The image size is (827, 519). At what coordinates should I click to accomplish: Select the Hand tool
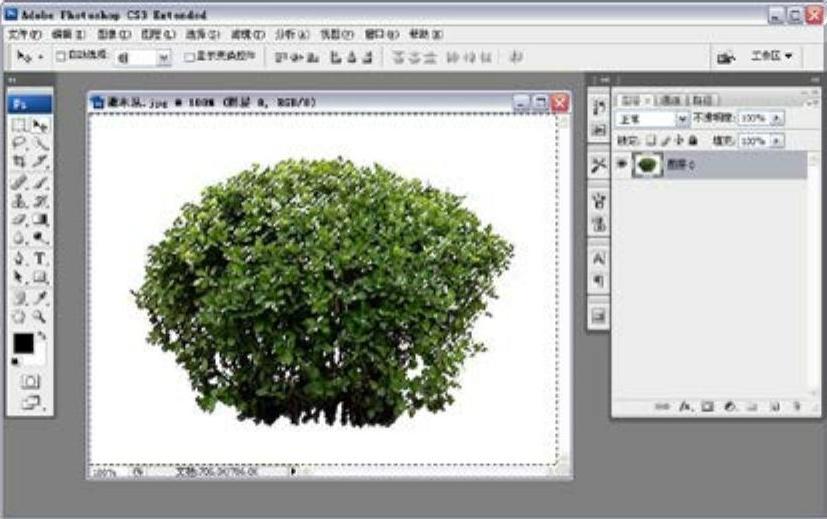tap(19, 316)
